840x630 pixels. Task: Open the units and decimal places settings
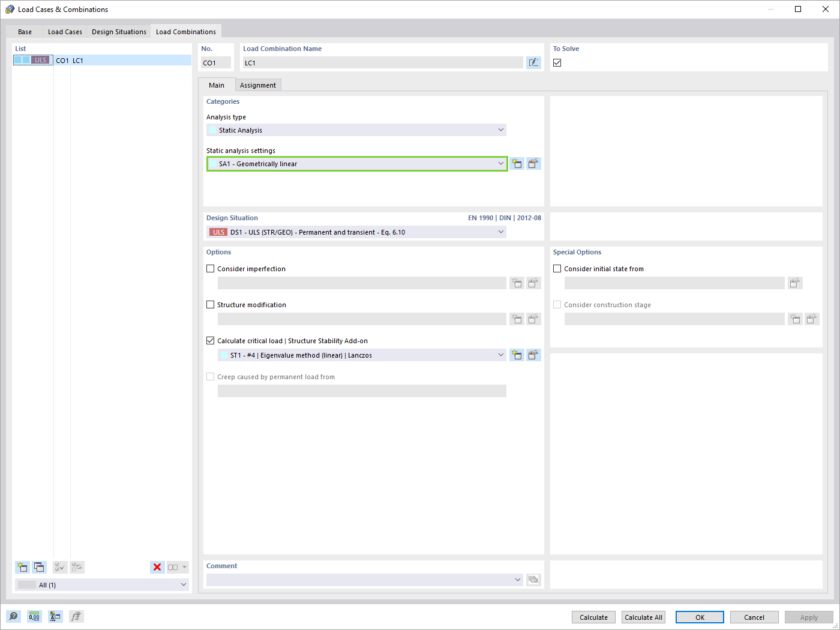tap(34, 616)
